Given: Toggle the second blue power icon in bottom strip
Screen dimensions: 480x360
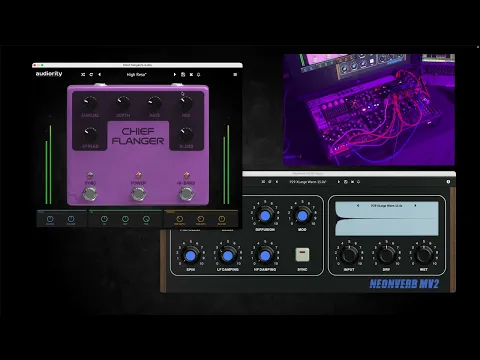Looking at the screenshot, I should 71,219.
